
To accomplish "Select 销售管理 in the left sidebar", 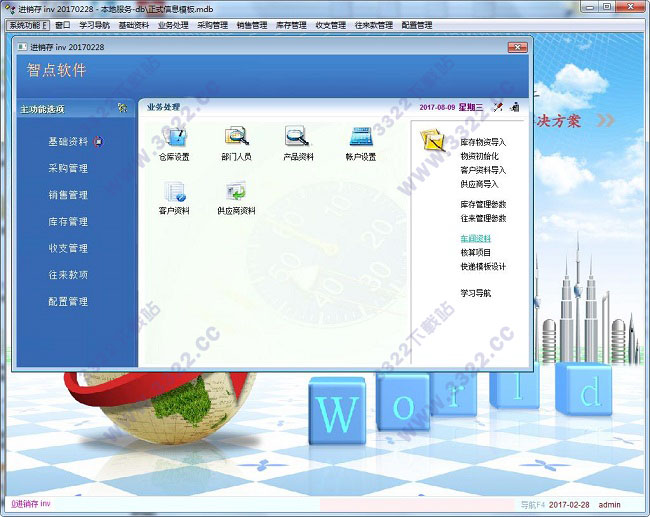I will (x=68, y=195).
